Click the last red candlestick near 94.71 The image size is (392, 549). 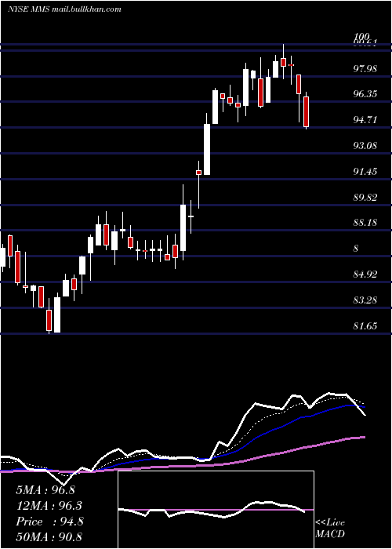point(307,111)
